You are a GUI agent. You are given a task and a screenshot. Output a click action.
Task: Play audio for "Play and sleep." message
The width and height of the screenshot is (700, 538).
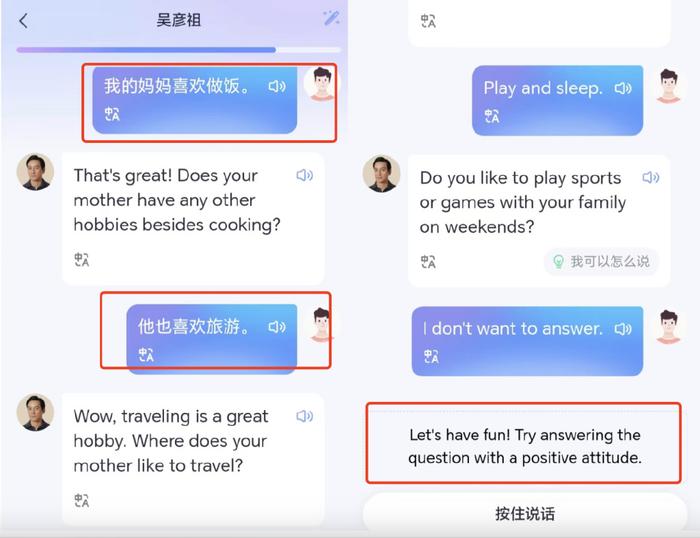623,88
